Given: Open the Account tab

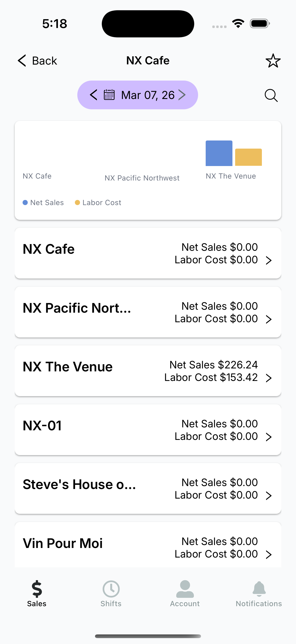Looking at the screenshot, I should pos(185,593).
